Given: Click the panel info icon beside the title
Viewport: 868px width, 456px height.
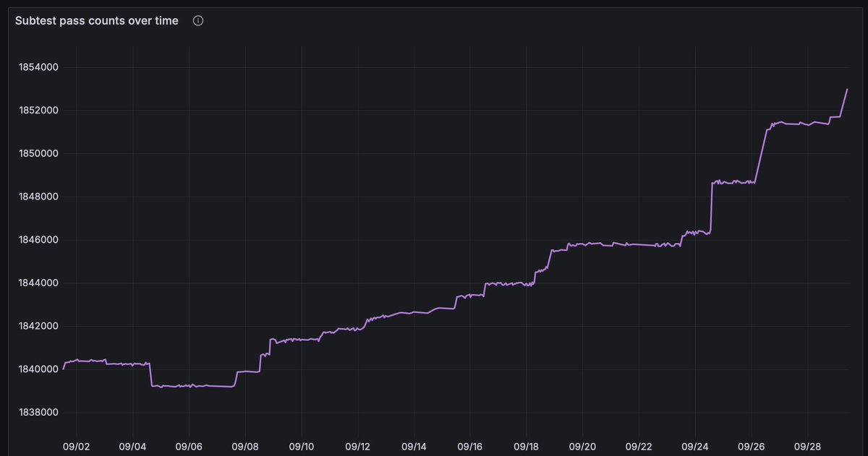Looking at the screenshot, I should pyautogui.click(x=198, y=21).
